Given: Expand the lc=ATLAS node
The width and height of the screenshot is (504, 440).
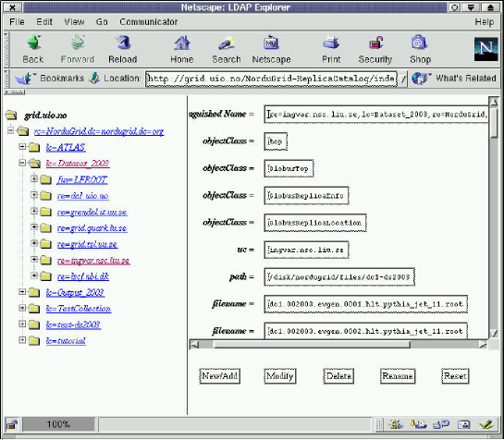Looking at the screenshot, I should [22, 147].
